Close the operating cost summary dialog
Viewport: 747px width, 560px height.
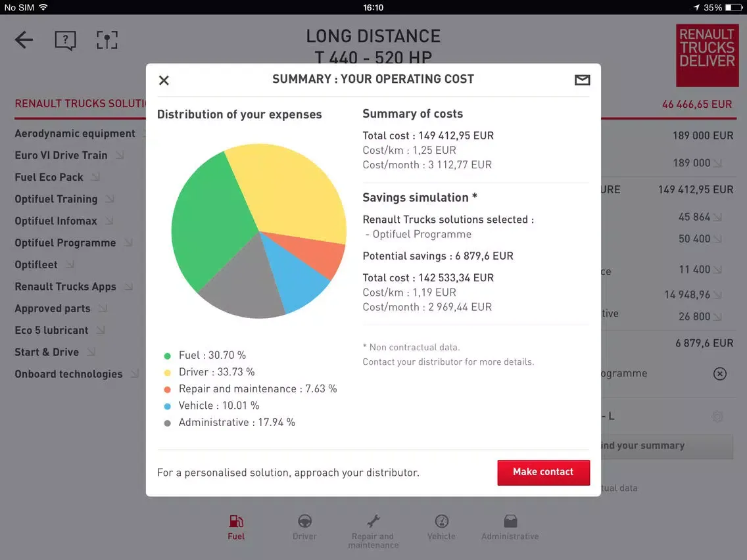point(164,80)
